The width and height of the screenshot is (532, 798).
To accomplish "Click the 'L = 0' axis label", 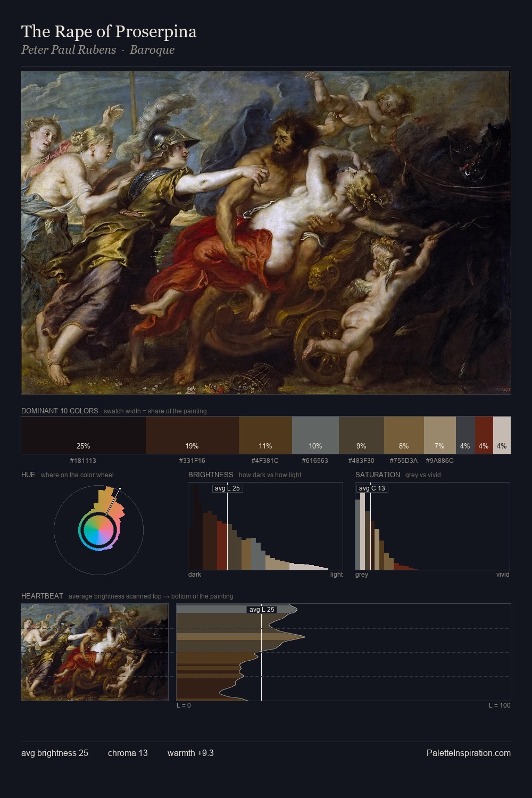I will tap(184, 705).
